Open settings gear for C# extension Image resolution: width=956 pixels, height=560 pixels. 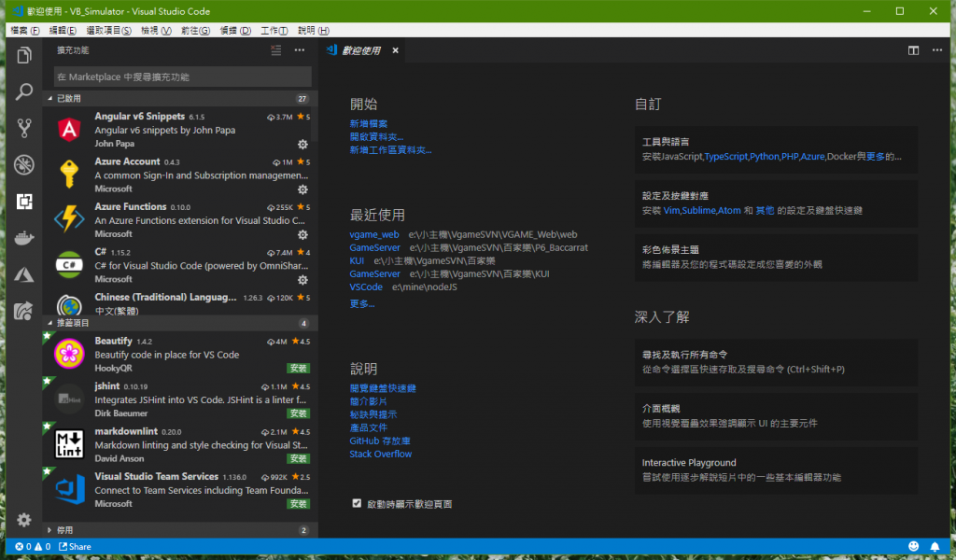(x=302, y=280)
